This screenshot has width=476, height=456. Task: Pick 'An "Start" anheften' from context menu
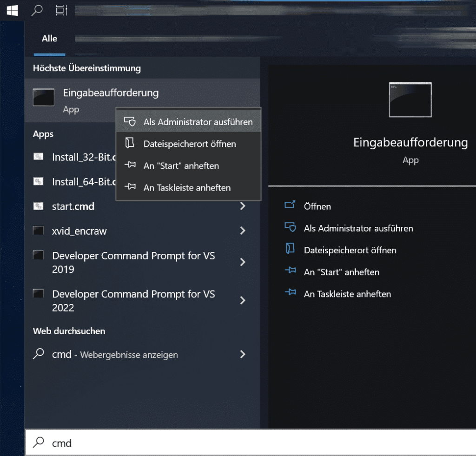(x=181, y=166)
